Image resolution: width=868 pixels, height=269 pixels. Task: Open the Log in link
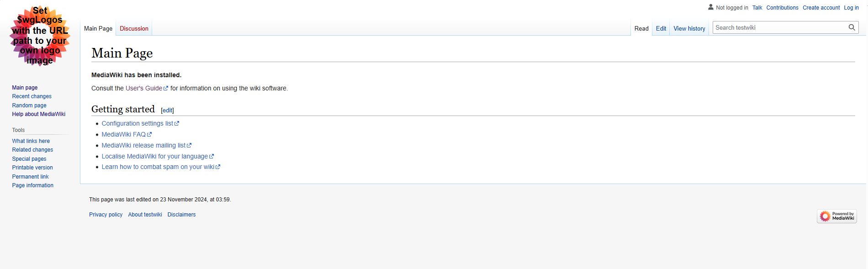coord(851,8)
